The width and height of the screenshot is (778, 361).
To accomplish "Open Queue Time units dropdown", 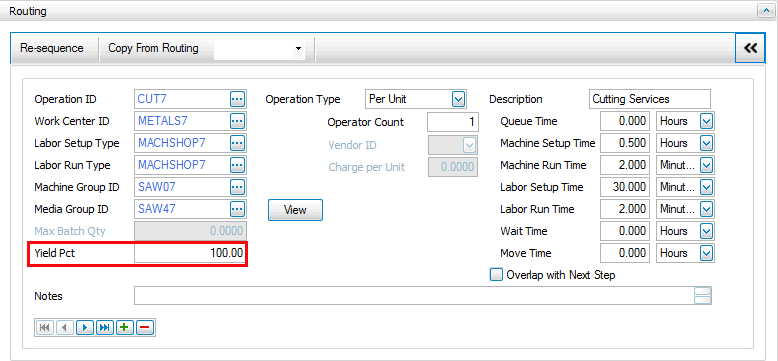I will pos(706,121).
